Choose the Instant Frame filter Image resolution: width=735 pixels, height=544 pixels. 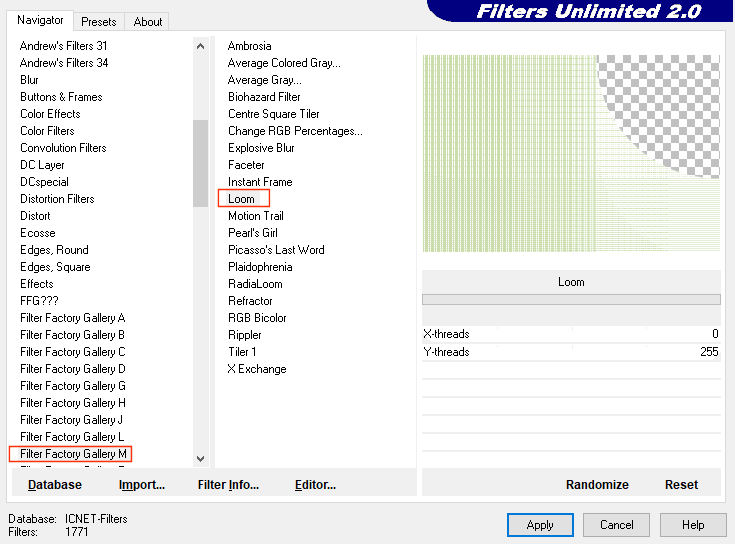[x=260, y=182]
